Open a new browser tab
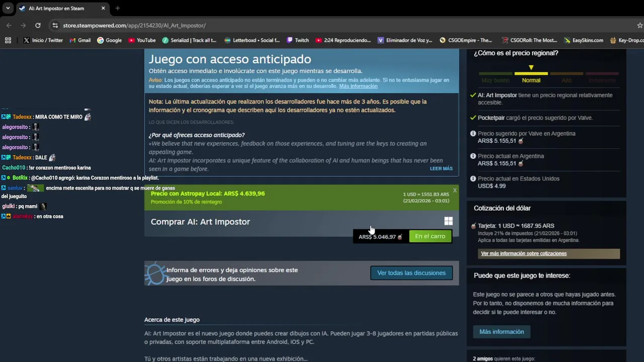644x362 pixels. point(117,8)
